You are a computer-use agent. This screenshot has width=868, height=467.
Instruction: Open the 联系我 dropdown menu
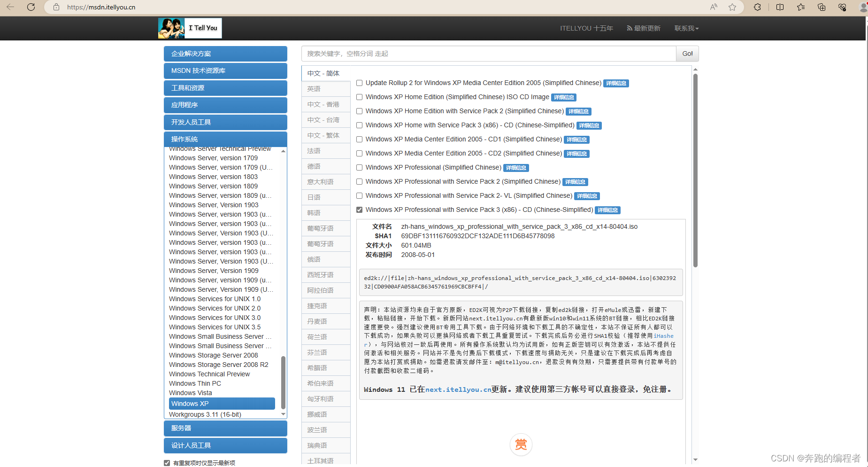(x=686, y=28)
